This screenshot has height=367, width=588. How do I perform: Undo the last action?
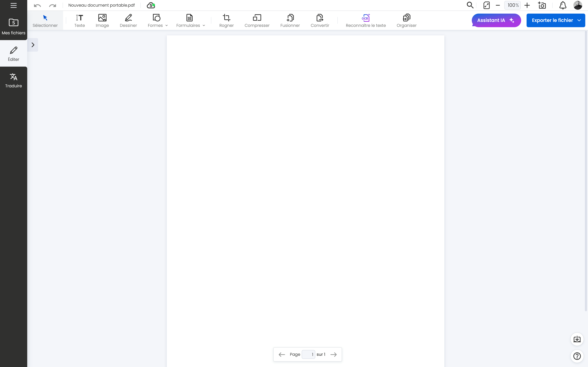coord(37,5)
